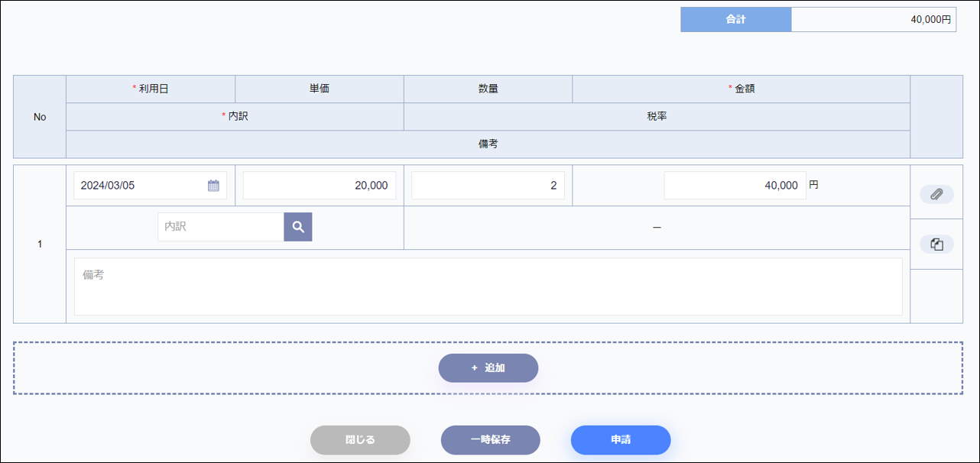Click the 税率 column header
The image size is (980, 463).
(x=657, y=117)
